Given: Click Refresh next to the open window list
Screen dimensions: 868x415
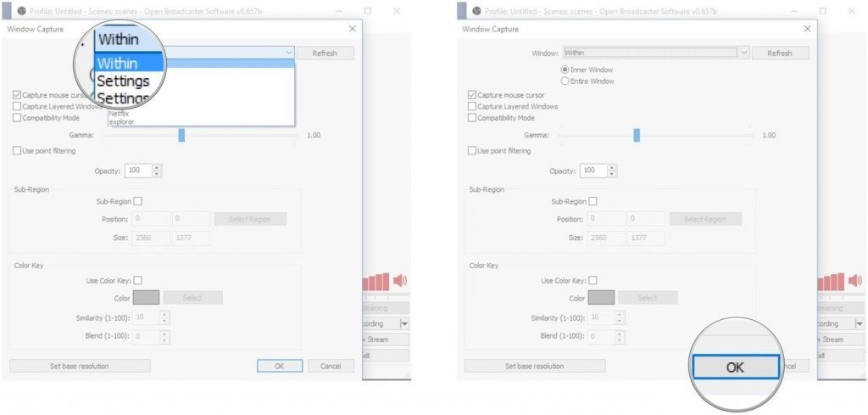Looking at the screenshot, I should 325,53.
